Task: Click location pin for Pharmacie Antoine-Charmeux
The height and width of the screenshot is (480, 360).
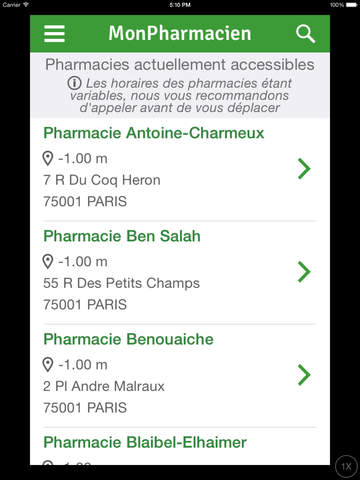Action: (x=48, y=158)
